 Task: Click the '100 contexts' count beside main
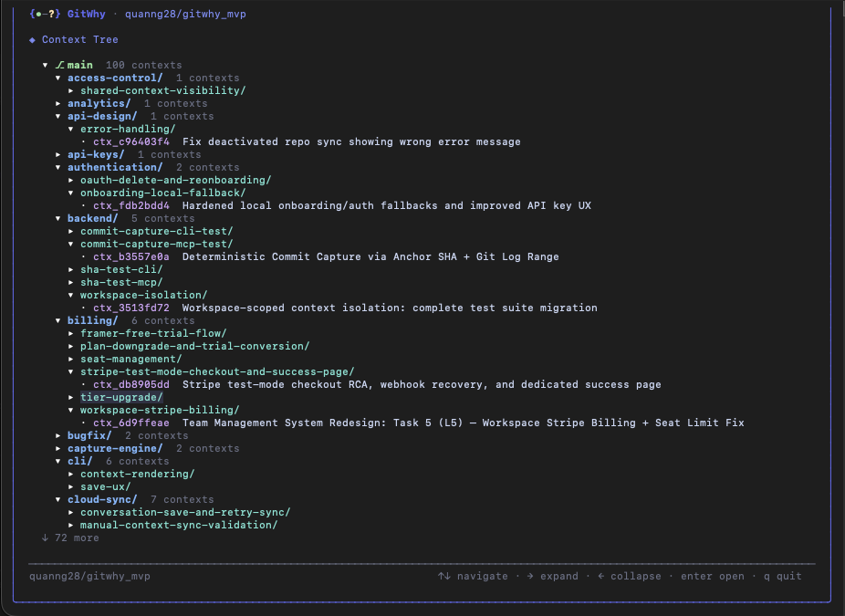144,65
